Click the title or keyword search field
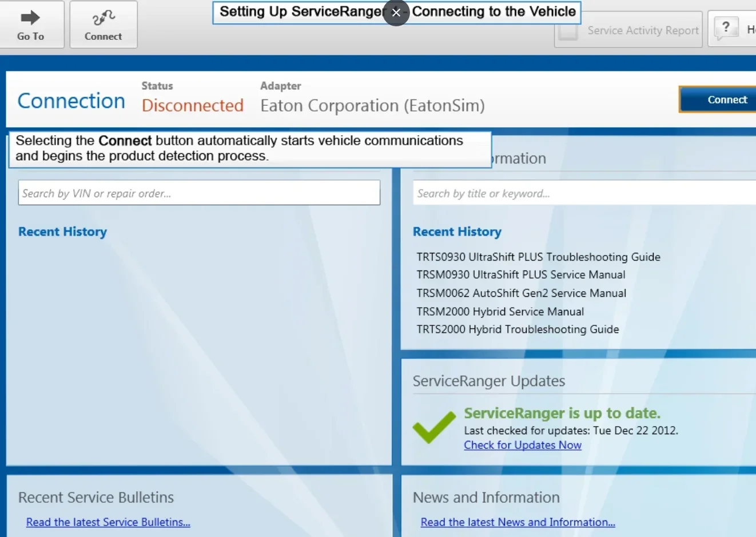This screenshot has width=756, height=537. click(583, 193)
